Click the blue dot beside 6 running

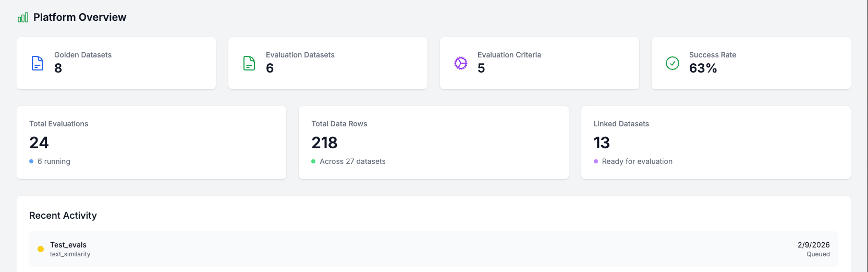pos(31,161)
